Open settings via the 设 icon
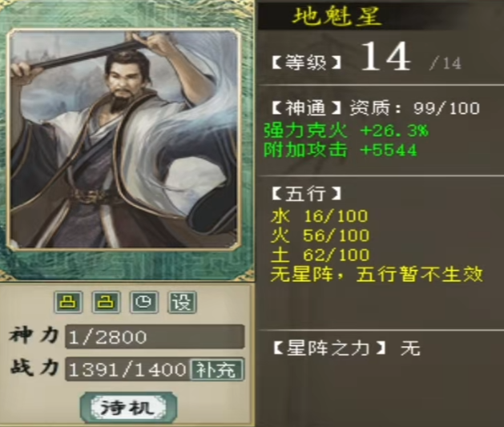 [182, 302]
